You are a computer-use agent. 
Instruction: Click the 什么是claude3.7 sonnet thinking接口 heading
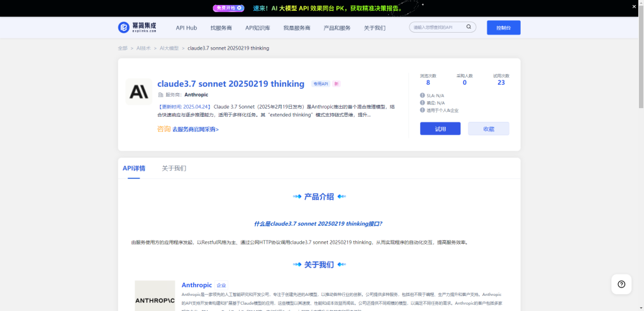click(318, 224)
